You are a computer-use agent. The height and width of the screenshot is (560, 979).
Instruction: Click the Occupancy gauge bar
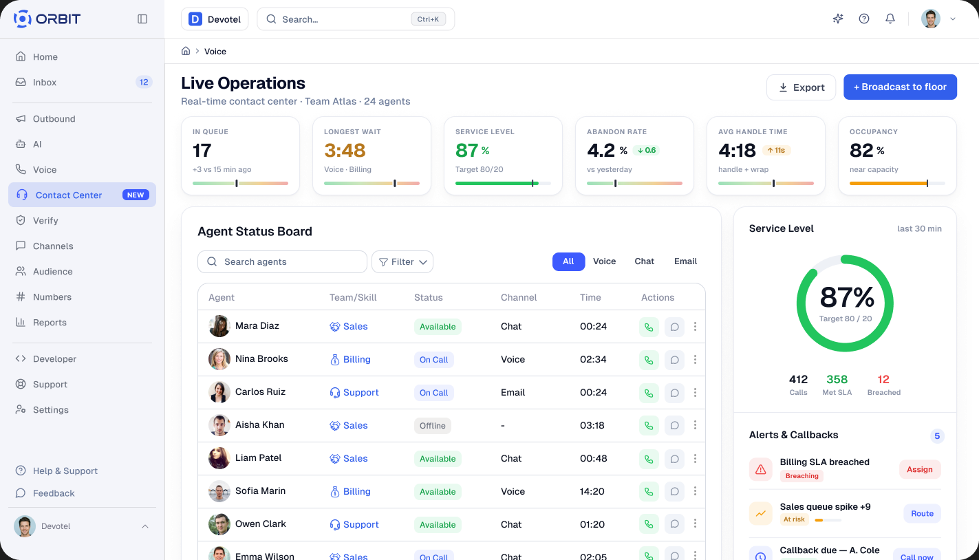click(x=898, y=184)
